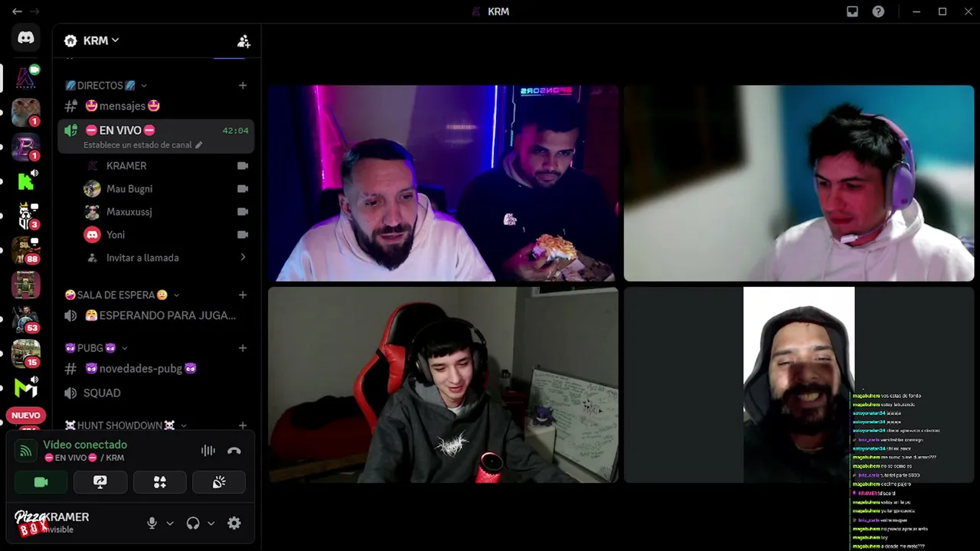Focus the video tile with purple headset
The height and width of the screenshot is (551, 980).
coord(799,183)
